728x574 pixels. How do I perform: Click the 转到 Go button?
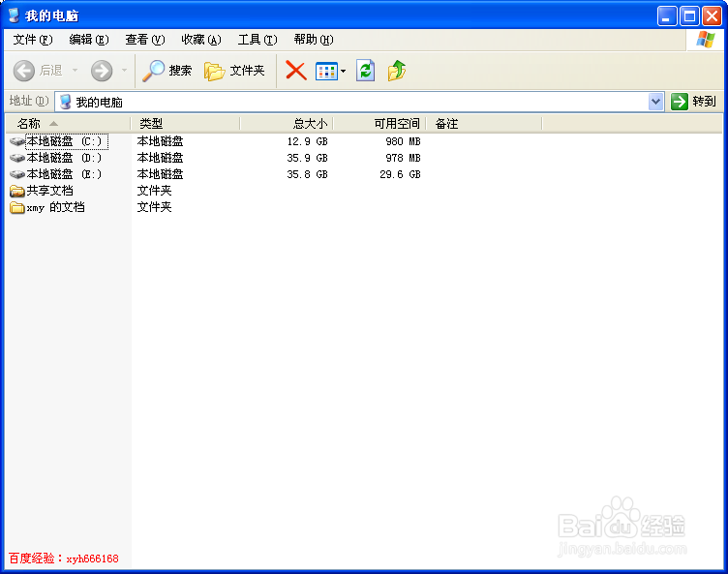tap(694, 102)
